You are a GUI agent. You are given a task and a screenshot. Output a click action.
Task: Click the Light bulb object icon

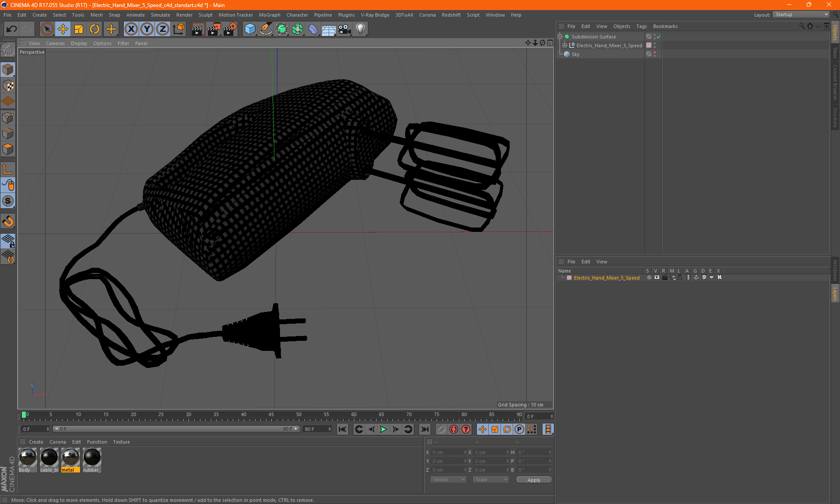(360, 29)
